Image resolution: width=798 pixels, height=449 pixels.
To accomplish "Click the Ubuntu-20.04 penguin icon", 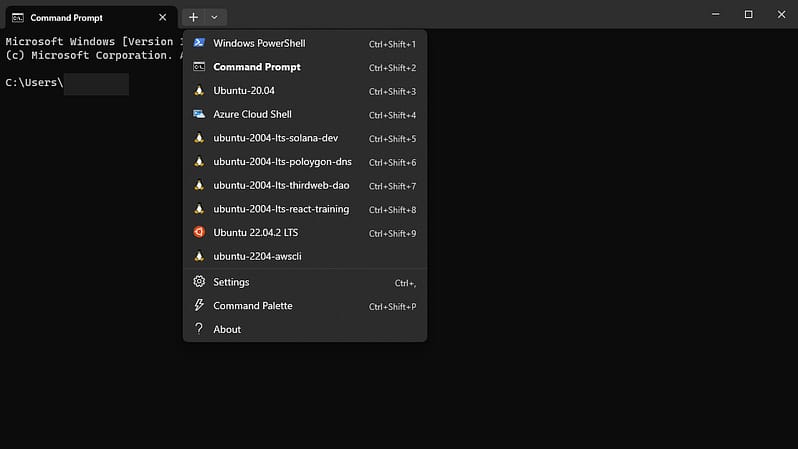I will [199, 91].
